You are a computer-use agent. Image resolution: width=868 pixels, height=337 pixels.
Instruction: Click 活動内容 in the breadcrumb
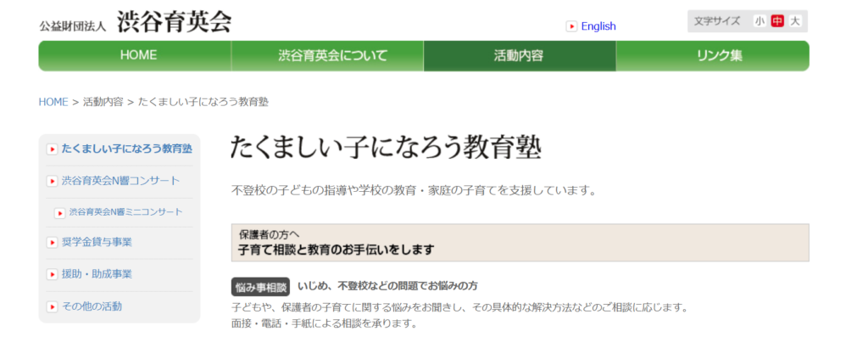click(x=103, y=102)
